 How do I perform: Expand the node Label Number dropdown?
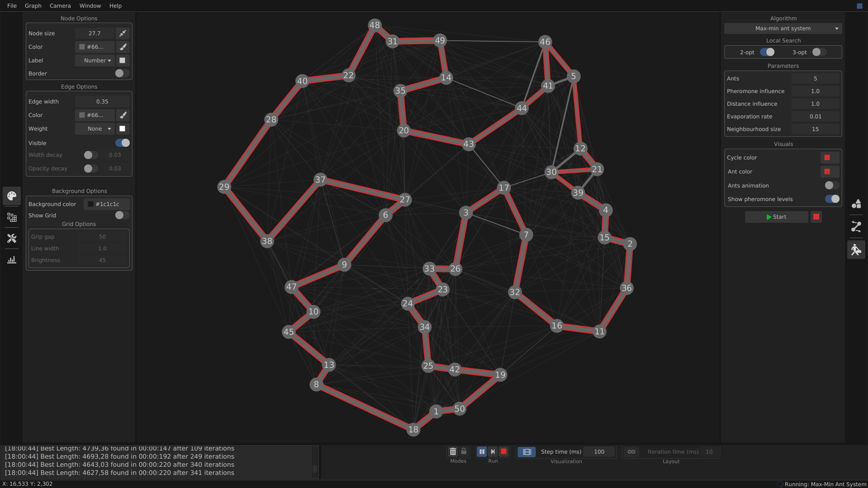tap(97, 61)
